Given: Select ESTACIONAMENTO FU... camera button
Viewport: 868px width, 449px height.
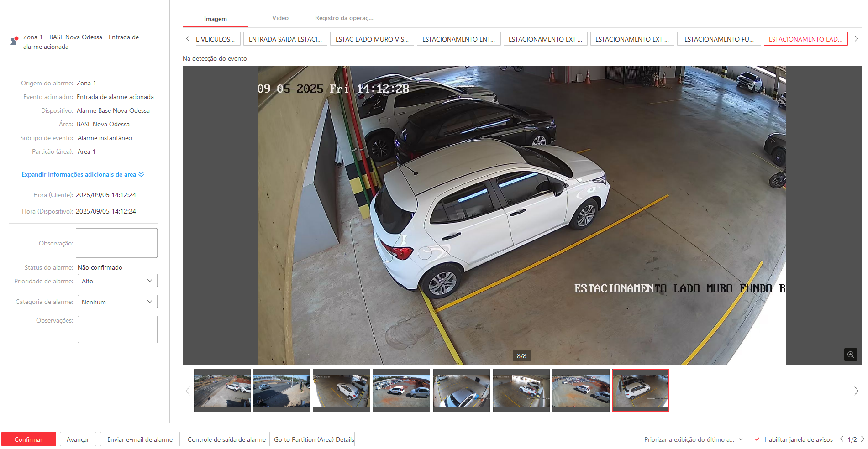Looking at the screenshot, I should [719, 39].
